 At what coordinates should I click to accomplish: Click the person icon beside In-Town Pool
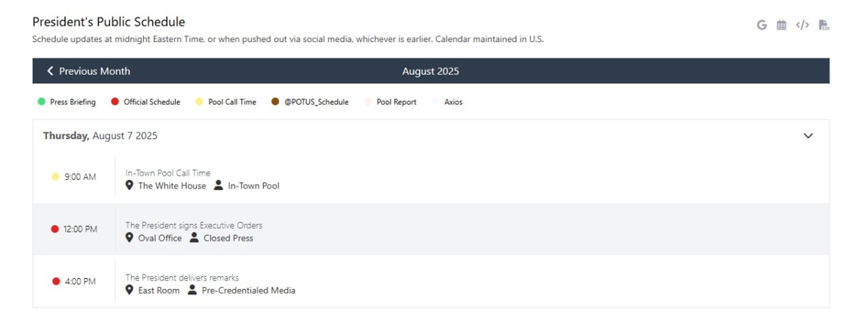point(218,186)
